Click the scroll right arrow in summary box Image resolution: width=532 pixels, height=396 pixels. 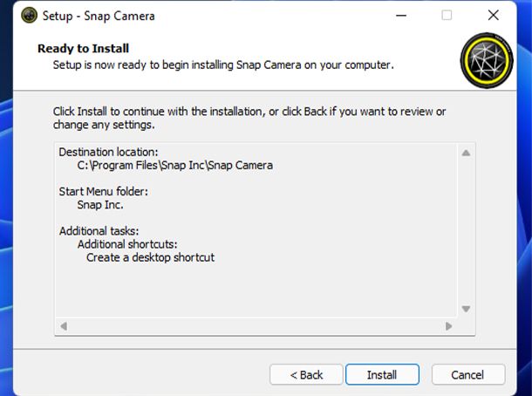(448, 326)
